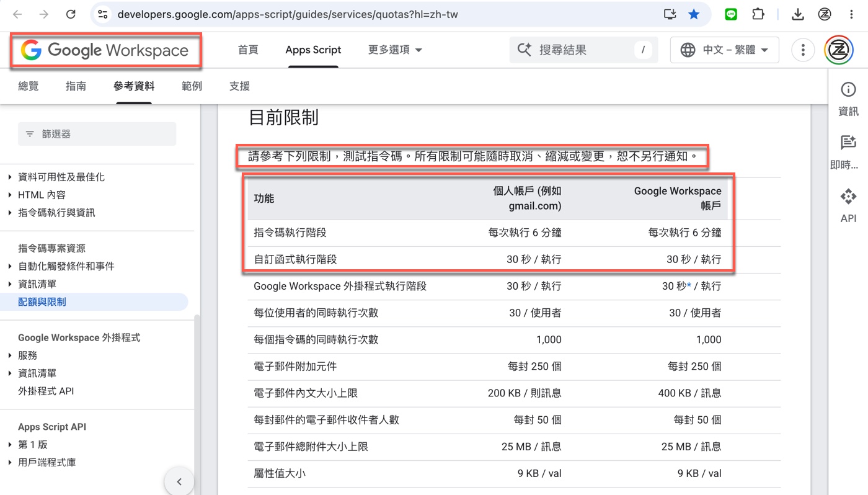The height and width of the screenshot is (495, 868).
Task: Open the LINE extension icon
Action: click(x=731, y=14)
